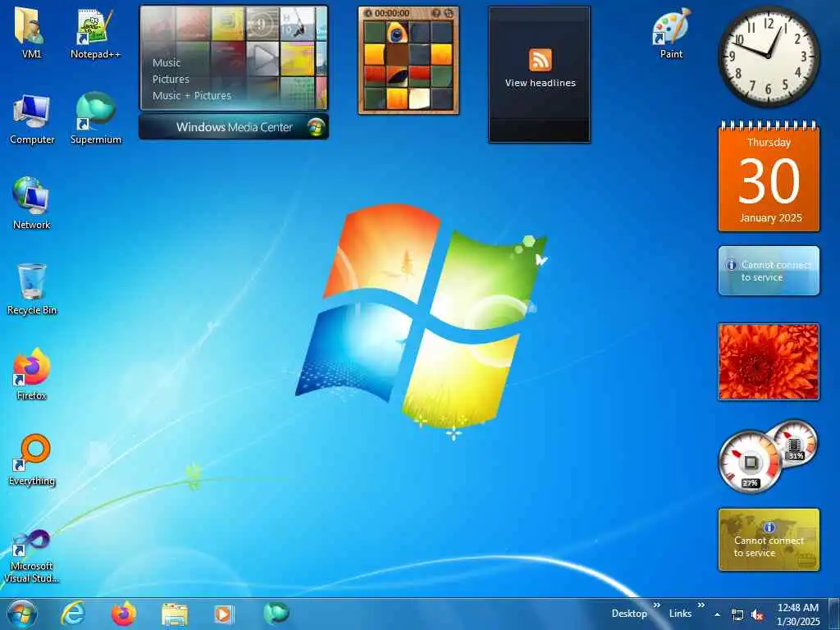Click View headlines in the feed gadget
This screenshot has width=840, height=630.
click(x=540, y=83)
